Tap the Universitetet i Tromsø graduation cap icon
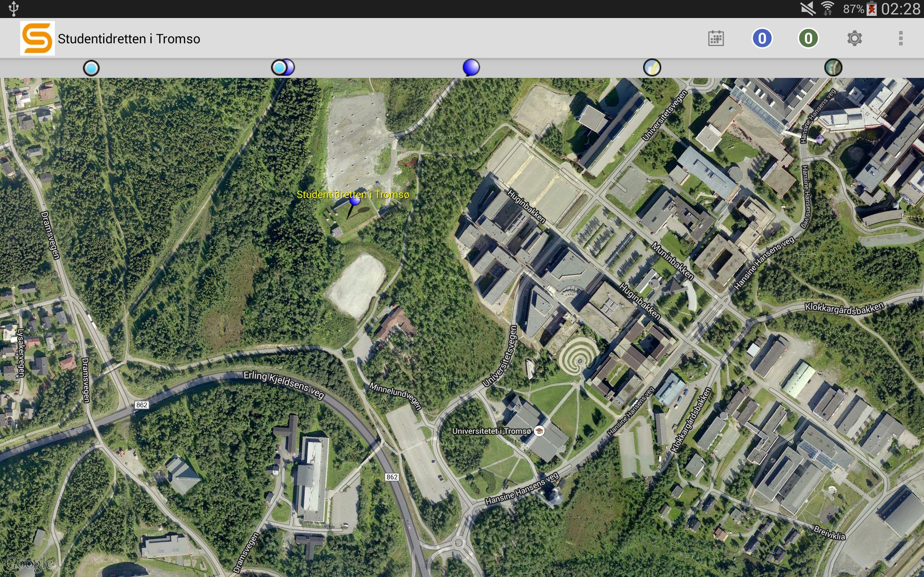Image resolution: width=924 pixels, height=577 pixels. pyautogui.click(x=539, y=431)
